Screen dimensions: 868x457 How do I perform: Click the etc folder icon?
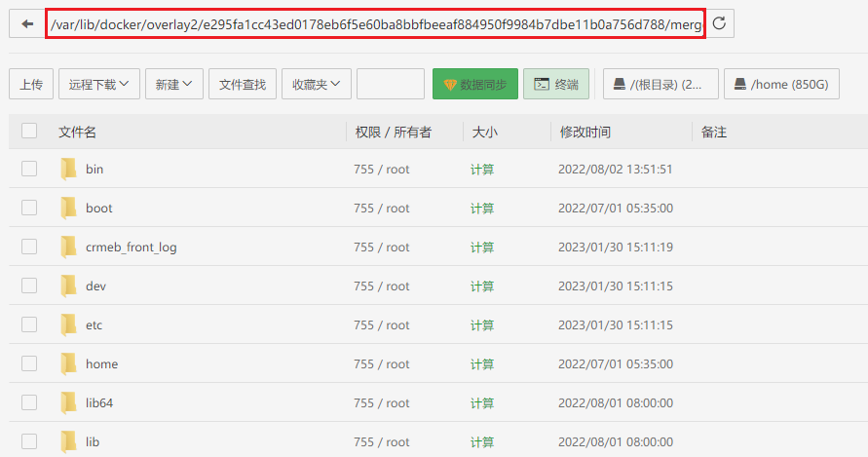click(68, 324)
